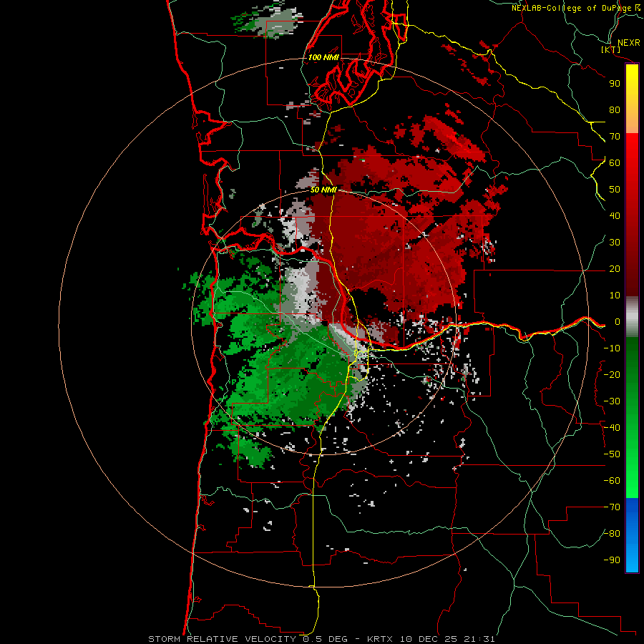
Task: Select the '-80' scale label
Action: pyautogui.click(x=612, y=534)
